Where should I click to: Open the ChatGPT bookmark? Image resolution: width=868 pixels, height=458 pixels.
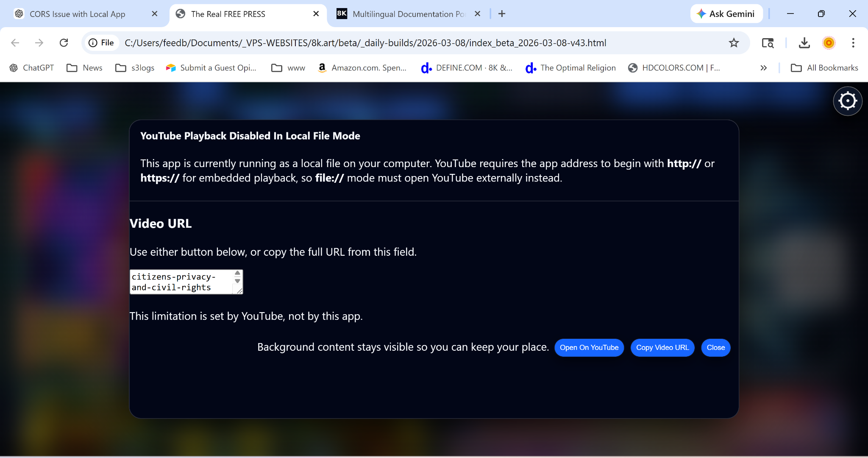pyautogui.click(x=32, y=68)
